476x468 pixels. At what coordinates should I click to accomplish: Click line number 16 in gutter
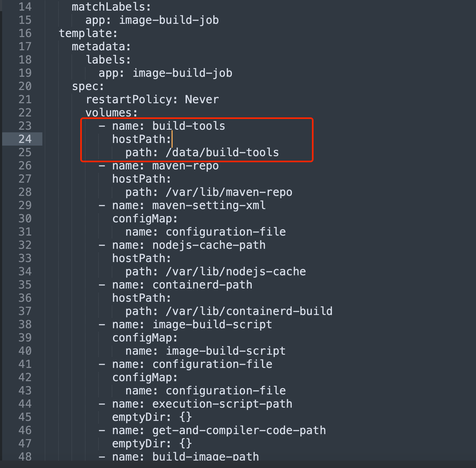pos(25,33)
